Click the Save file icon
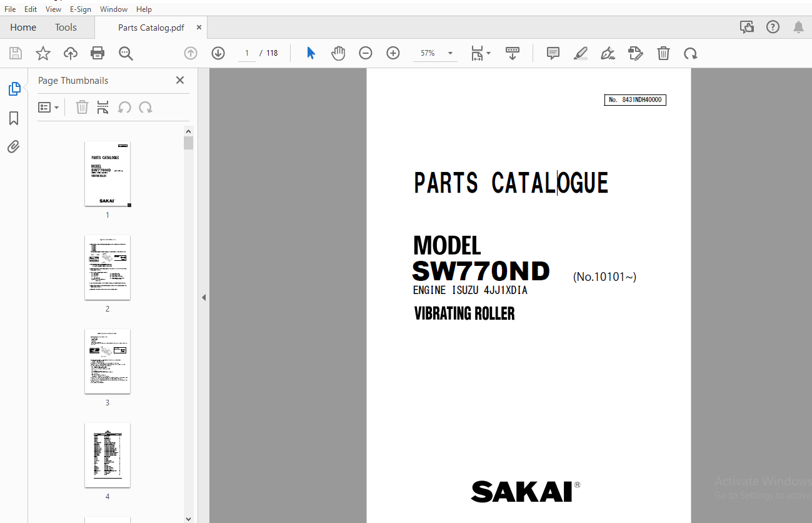This screenshot has width=812, height=523. (x=16, y=53)
